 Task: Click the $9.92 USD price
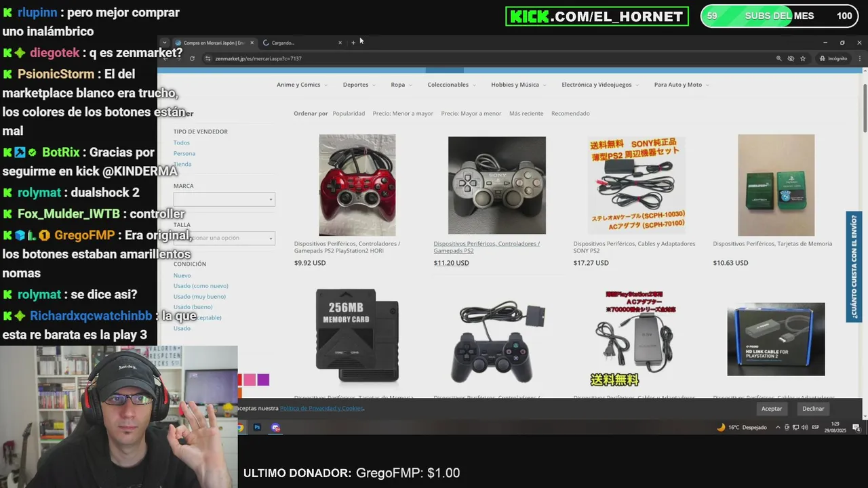point(310,263)
